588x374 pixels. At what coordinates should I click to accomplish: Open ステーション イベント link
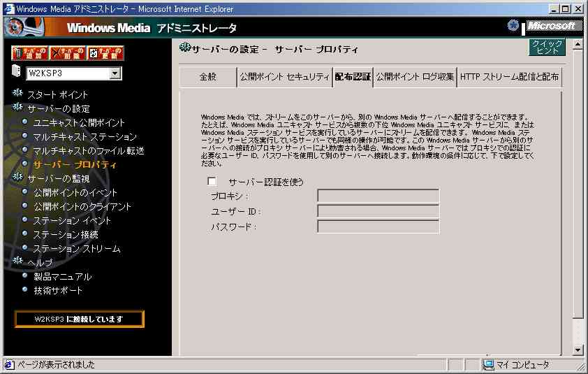[x=72, y=220]
